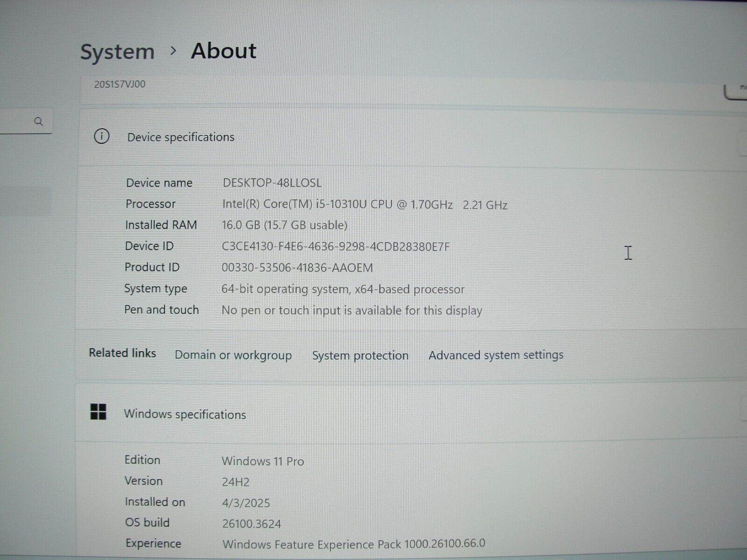Click the search magnifier icon
The width and height of the screenshot is (747, 560).
point(39,122)
